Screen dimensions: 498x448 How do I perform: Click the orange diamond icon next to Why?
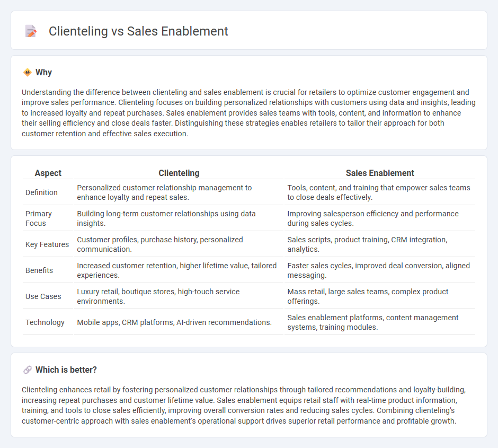click(28, 73)
